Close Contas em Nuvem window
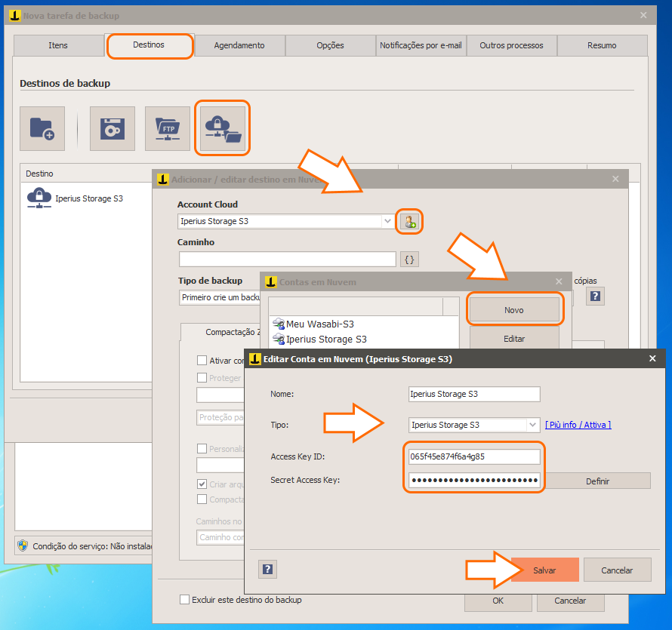The height and width of the screenshot is (630, 672). tap(559, 281)
